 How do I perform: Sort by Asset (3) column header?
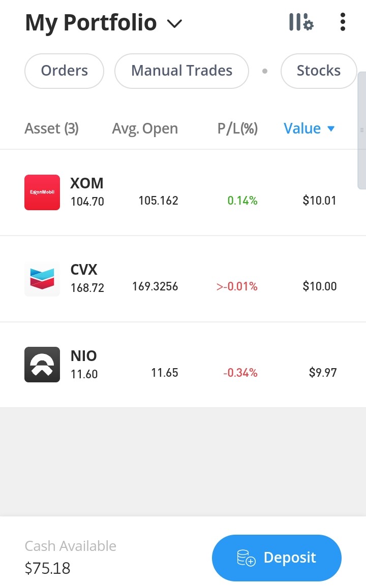pos(52,128)
